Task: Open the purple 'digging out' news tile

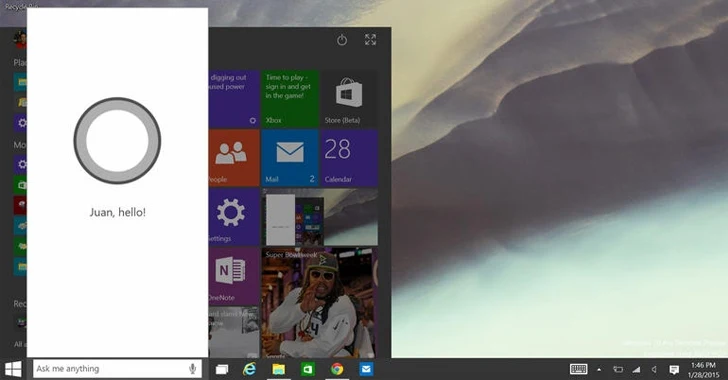Action: 234,98
